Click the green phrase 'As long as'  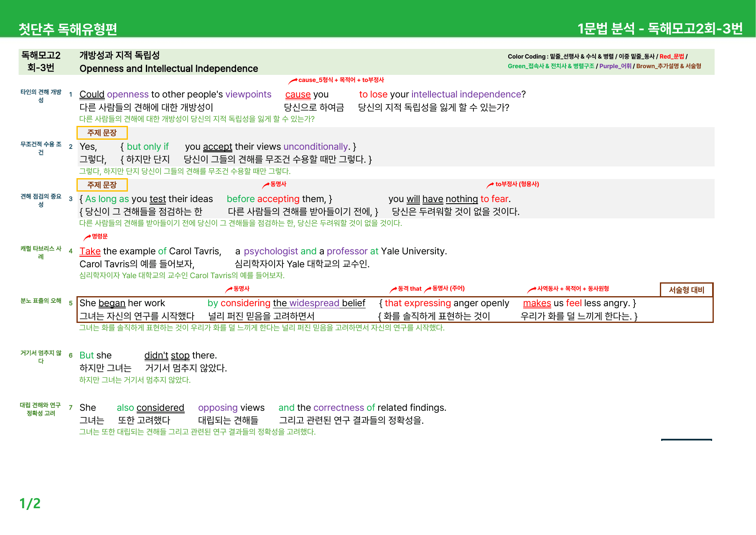click(107, 199)
